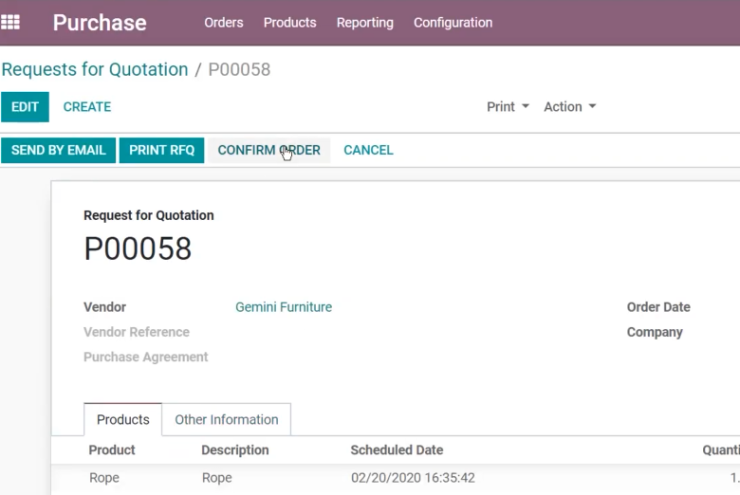Click the PRINT RFQ button
Viewport: 740px width, 495px height.
click(x=162, y=150)
